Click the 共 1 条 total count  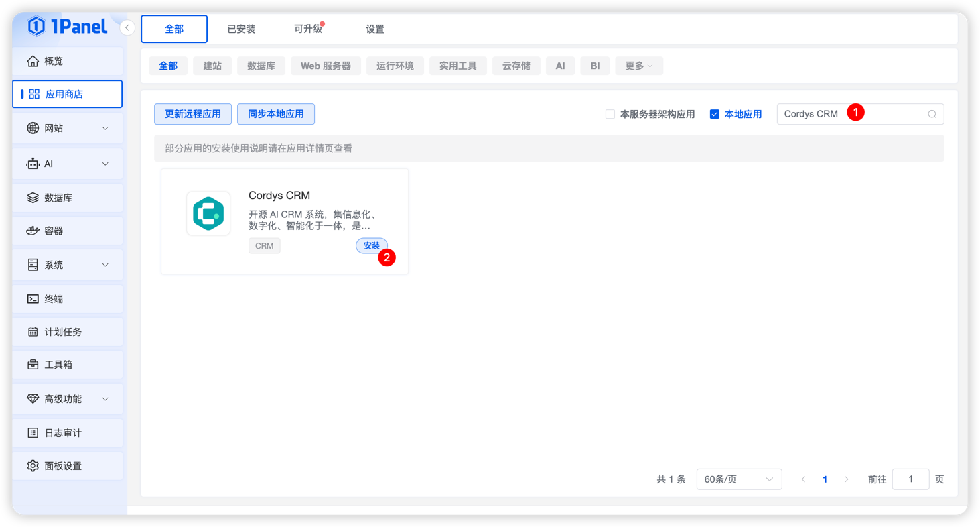coord(671,479)
